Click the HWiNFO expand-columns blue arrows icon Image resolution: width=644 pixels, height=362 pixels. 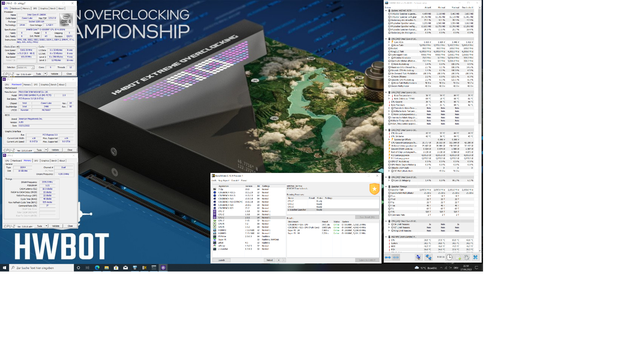(x=388, y=257)
